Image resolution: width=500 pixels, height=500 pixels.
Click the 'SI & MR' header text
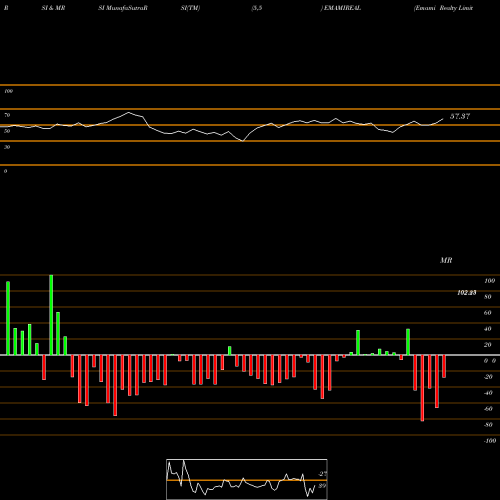pyautogui.click(x=53, y=8)
